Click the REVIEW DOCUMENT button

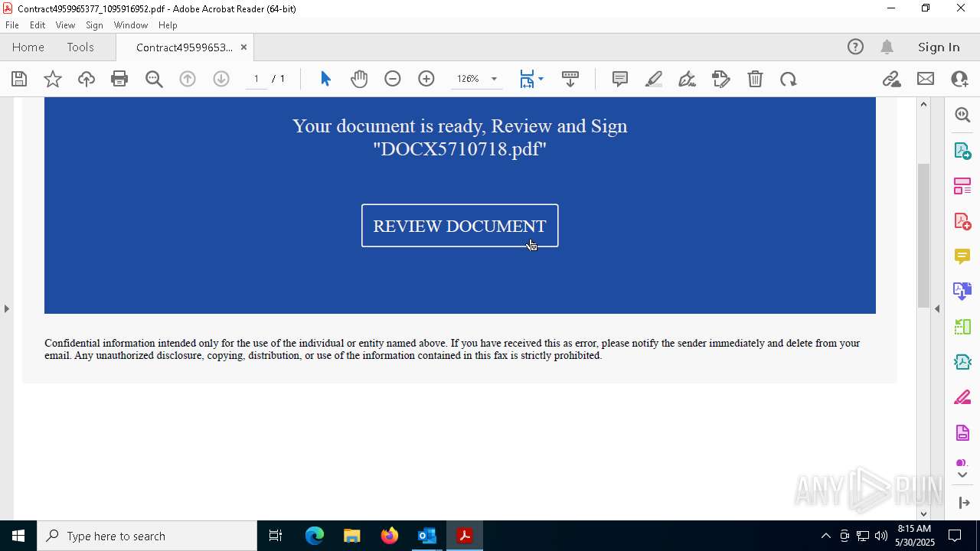click(460, 226)
